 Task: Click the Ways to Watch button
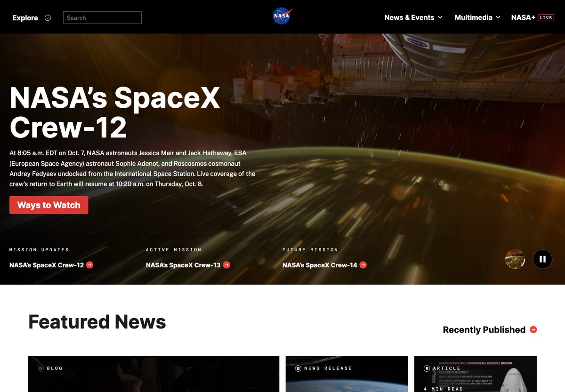(49, 205)
